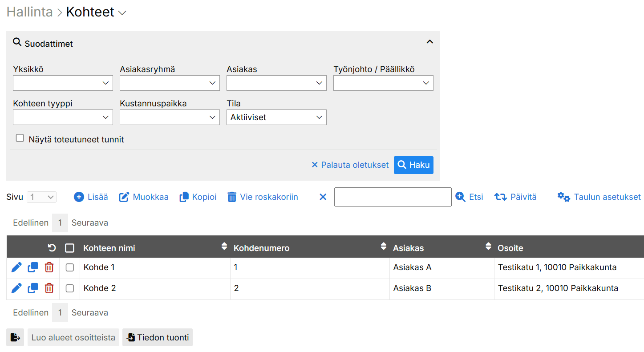644x352 pixels.
Task: Collapse the Suodattimet filter panel
Action: pyautogui.click(x=429, y=42)
